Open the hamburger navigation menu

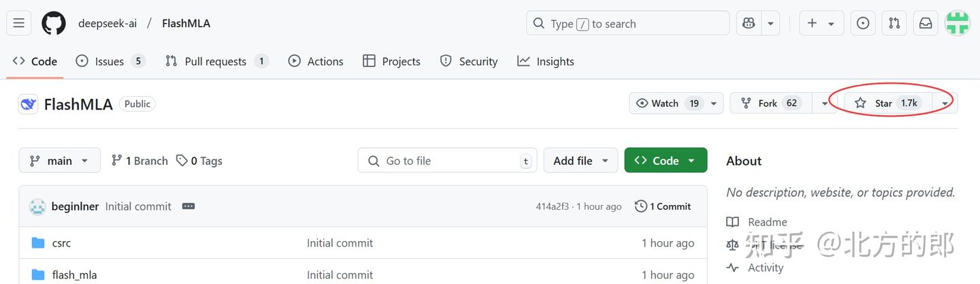pos(19,23)
